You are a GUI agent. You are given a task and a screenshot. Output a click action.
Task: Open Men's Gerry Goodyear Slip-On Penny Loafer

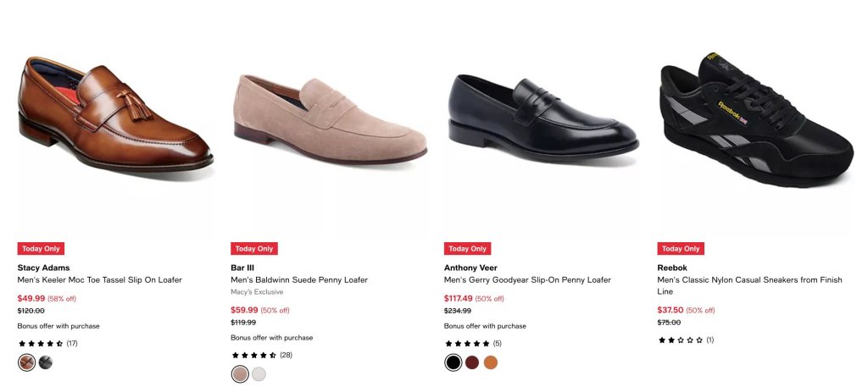click(x=527, y=279)
